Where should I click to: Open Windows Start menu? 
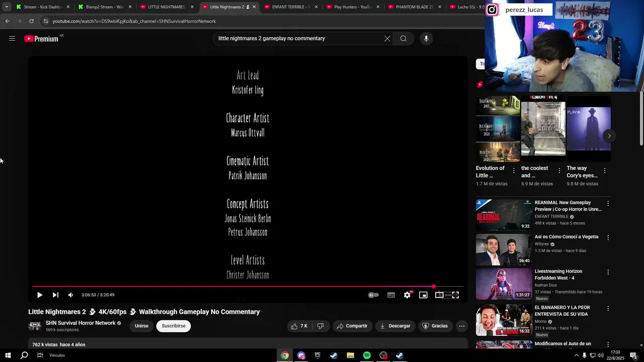pos(8,355)
